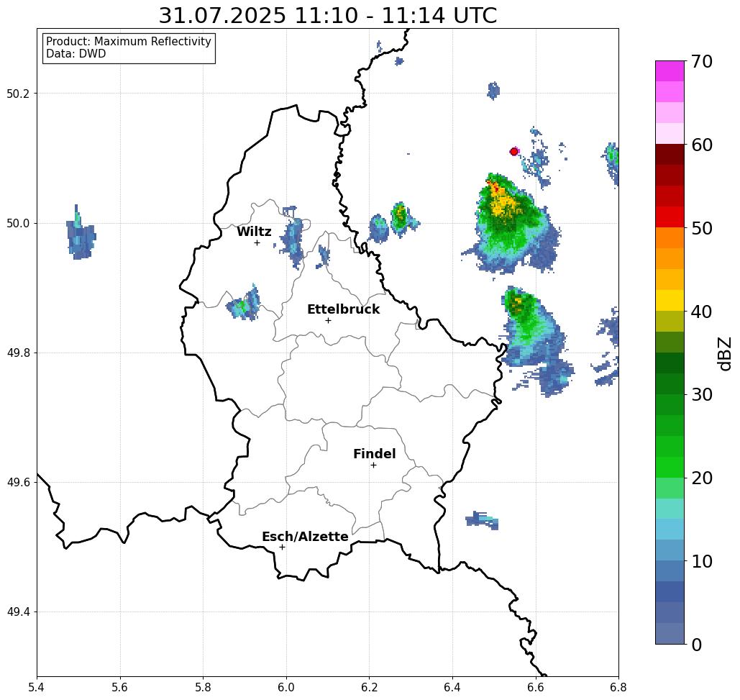Click the longitude tick label 5.4
Viewport: 740px width, 700px height.
click(x=37, y=687)
